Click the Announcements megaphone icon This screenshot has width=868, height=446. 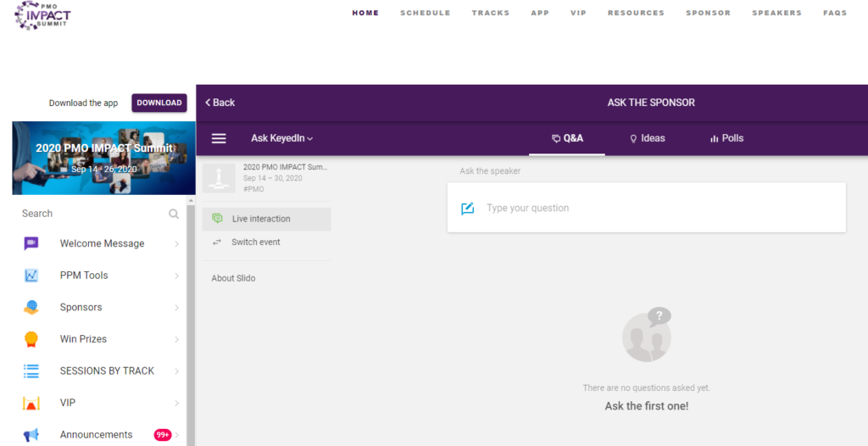pos(31,435)
